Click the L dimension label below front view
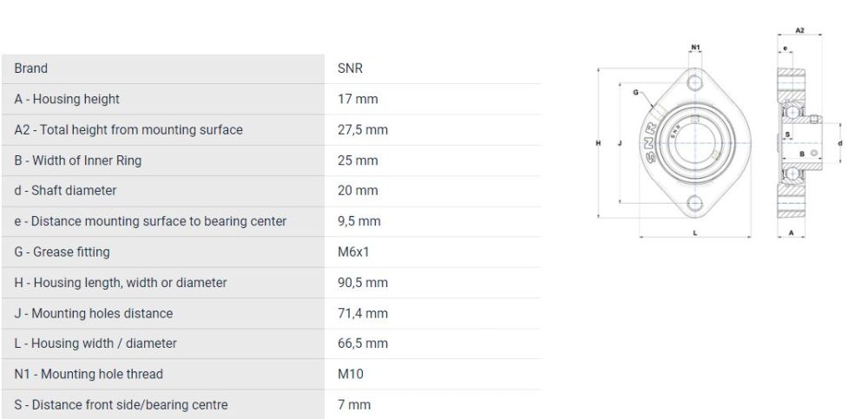This screenshot has height=419, width=868. coord(695,232)
